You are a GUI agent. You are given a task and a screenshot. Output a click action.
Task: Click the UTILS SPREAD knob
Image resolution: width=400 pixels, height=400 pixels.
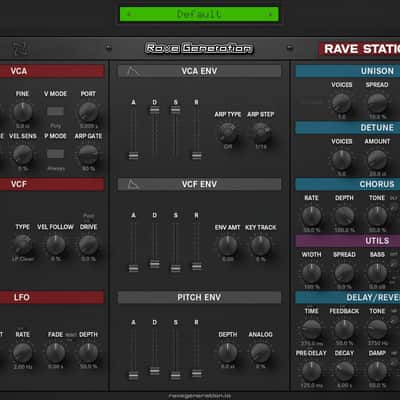point(344,273)
